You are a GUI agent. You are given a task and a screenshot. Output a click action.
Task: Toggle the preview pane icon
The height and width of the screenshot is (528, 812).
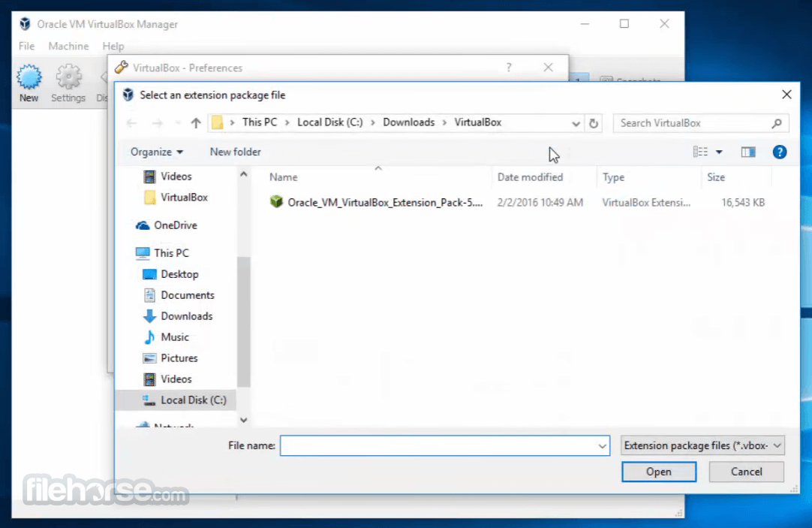pos(747,152)
